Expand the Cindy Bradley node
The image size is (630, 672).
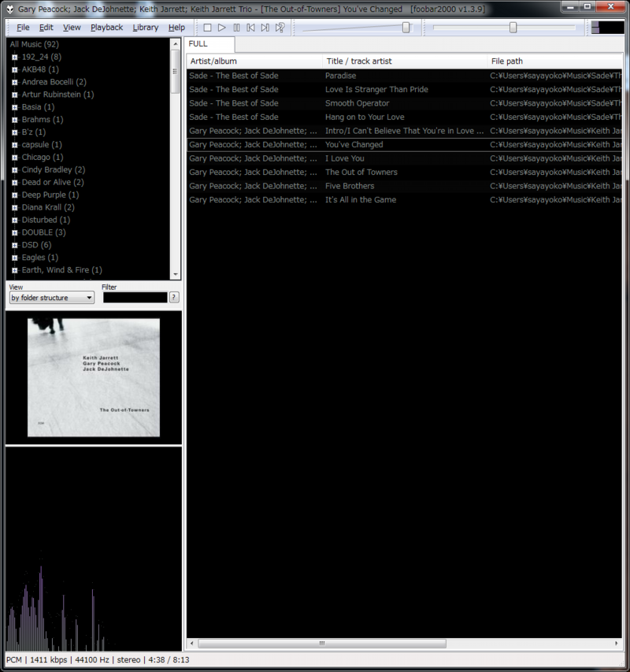coord(15,169)
